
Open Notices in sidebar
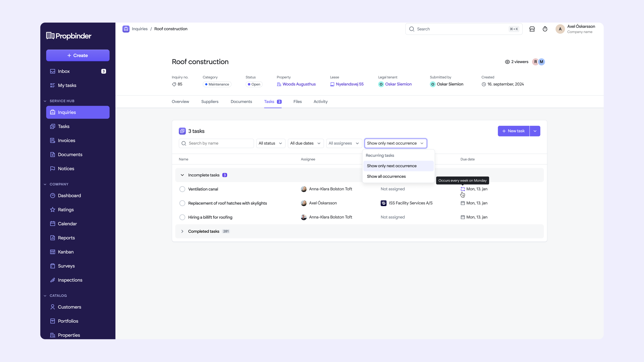click(78, 169)
